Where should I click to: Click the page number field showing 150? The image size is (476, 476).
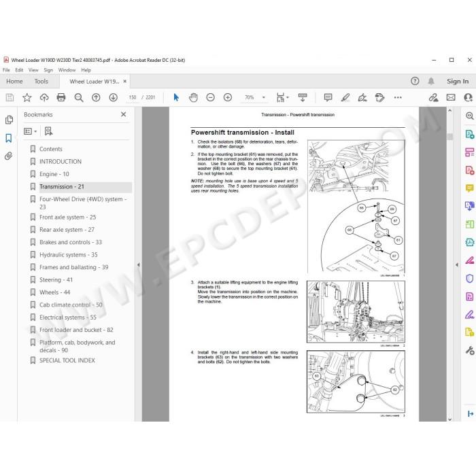[x=133, y=97]
